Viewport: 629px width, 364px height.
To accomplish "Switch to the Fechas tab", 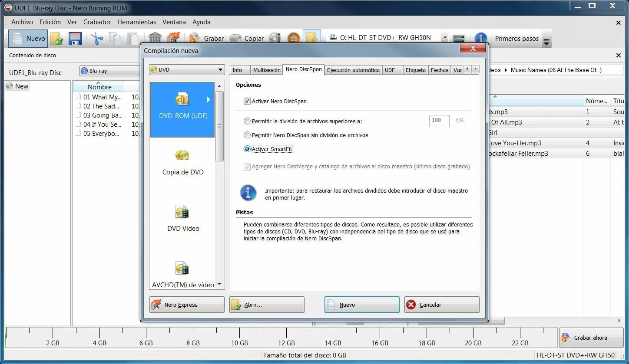I will tap(440, 70).
